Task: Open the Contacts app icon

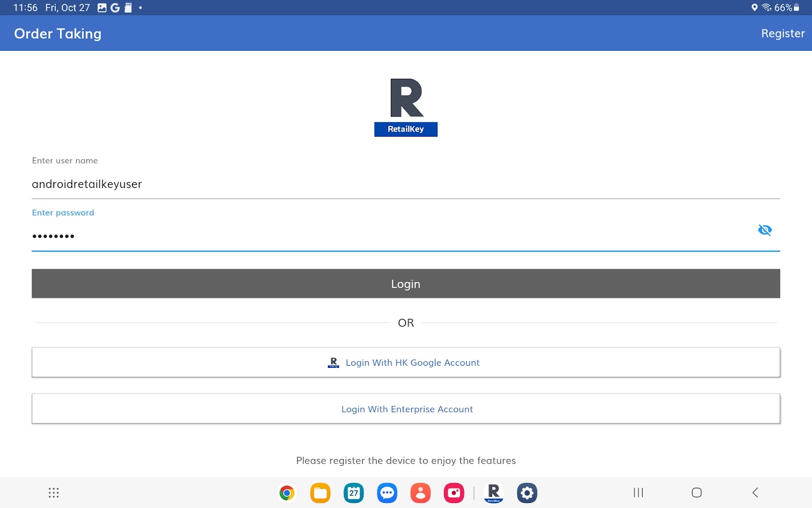Action: 421,493
